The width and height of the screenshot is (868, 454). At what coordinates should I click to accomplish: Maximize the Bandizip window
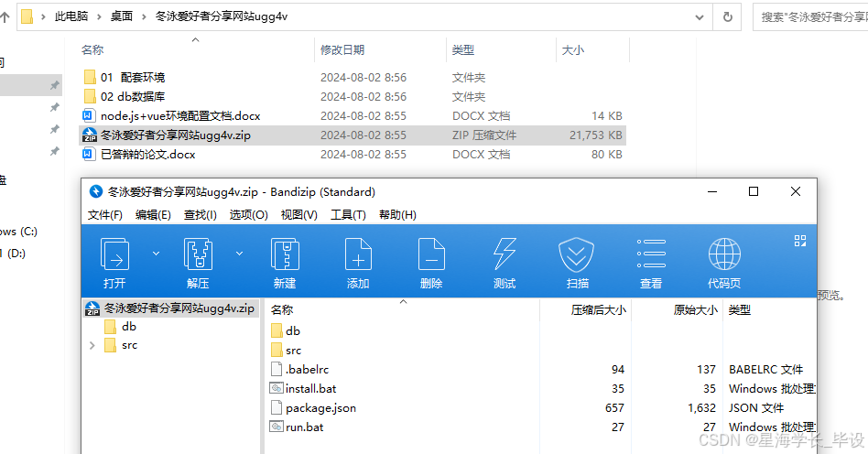[754, 191]
